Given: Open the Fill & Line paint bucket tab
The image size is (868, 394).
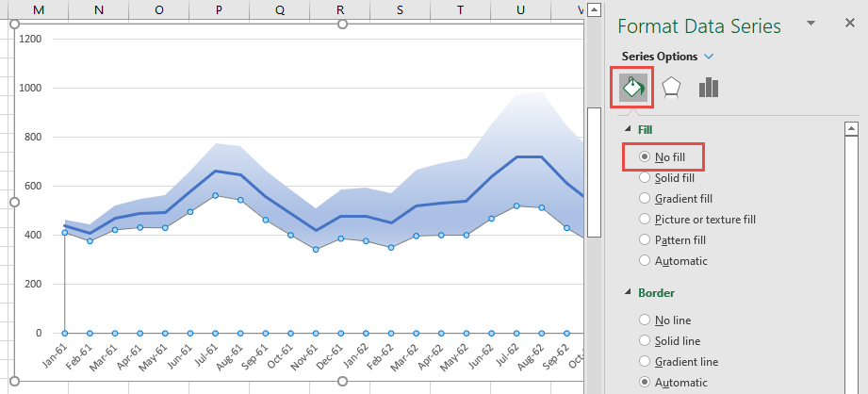Looking at the screenshot, I should [632, 88].
